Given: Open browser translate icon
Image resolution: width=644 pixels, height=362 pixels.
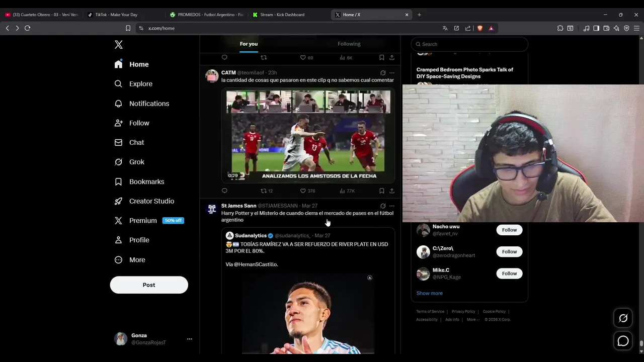Looking at the screenshot, I should tap(445, 28).
